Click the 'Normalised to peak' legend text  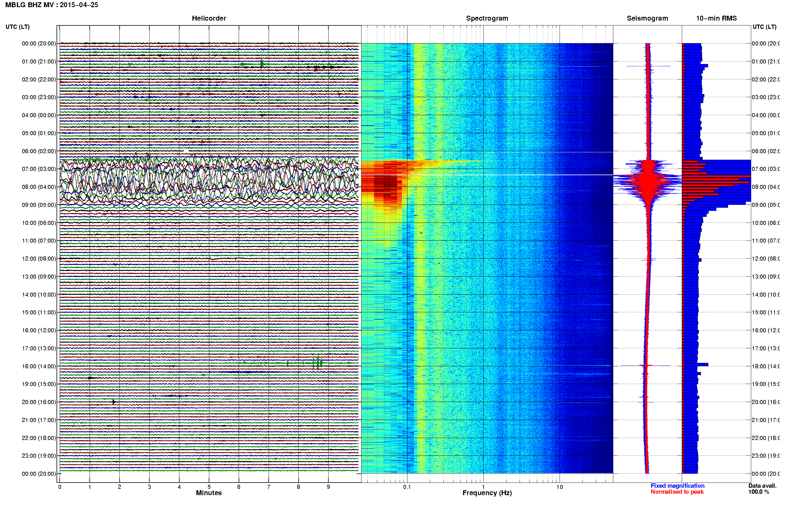(x=677, y=492)
